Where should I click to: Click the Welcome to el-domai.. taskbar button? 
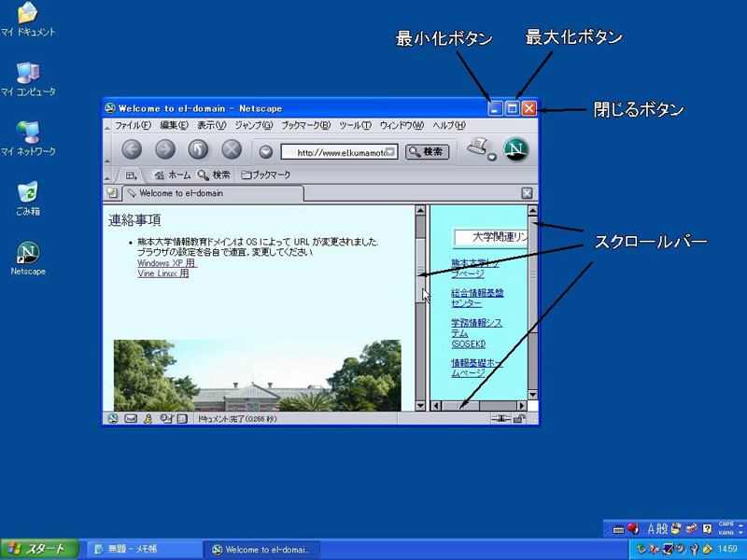point(261,549)
